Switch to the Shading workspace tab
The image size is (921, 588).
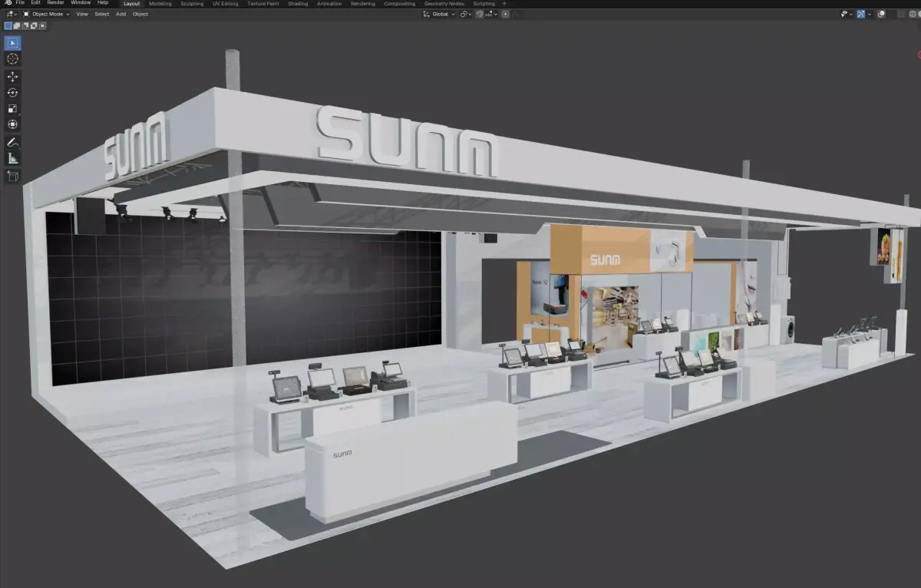[x=298, y=4]
